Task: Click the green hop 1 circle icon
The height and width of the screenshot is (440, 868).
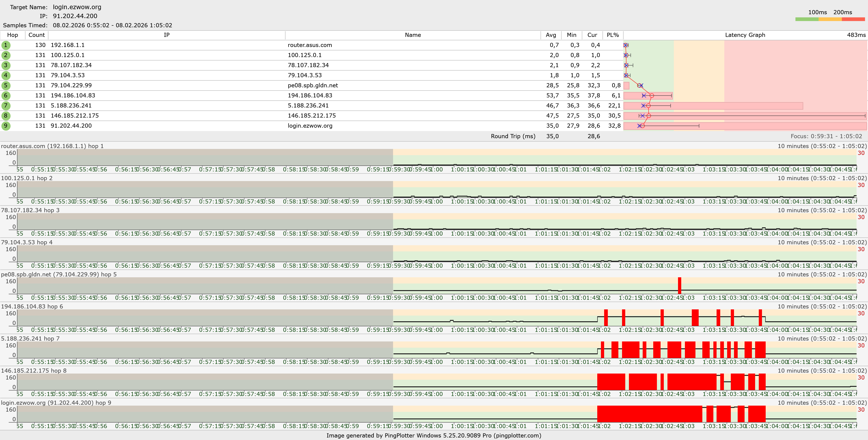Action: (x=6, y=45)
